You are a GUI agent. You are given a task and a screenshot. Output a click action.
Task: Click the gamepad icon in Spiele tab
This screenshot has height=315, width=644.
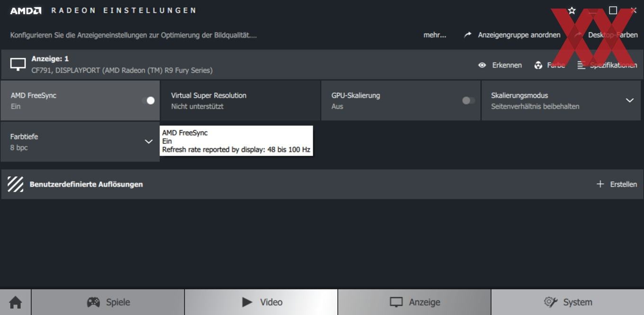(93, 302)
